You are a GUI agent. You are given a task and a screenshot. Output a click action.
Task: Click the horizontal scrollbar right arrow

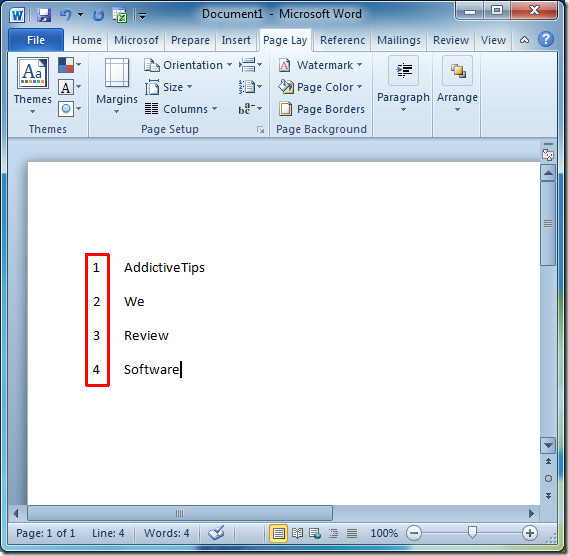click(x=531, y=514)
